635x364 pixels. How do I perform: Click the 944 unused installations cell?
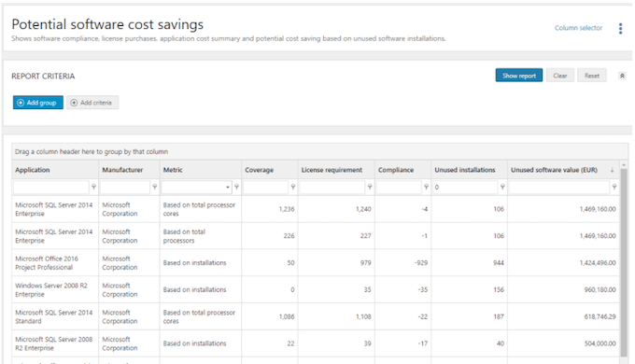470,263
